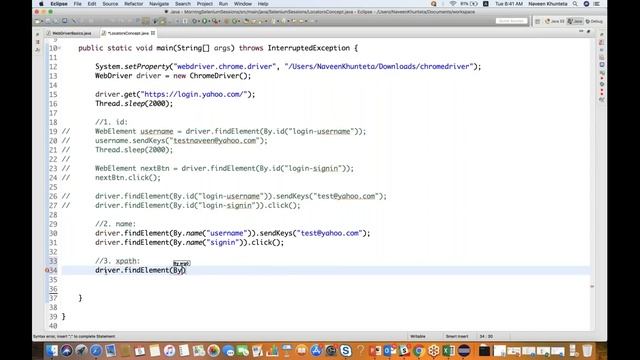Open the File menu
This screenshot has height=360, width=640.
78,4
